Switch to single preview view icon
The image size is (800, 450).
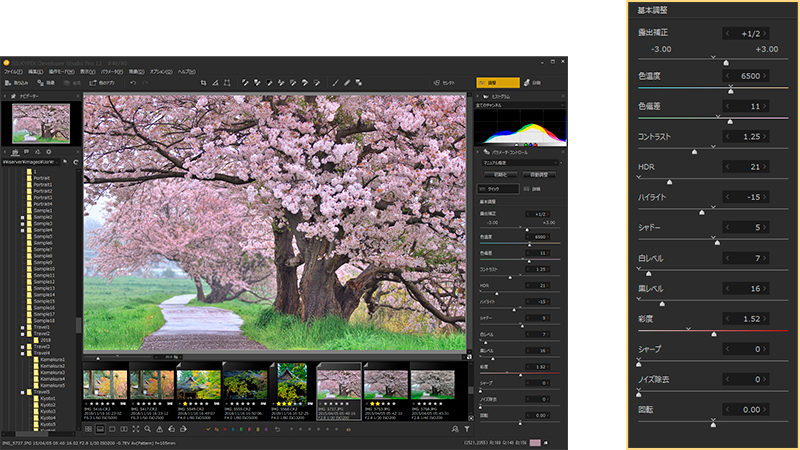point(112,430)
